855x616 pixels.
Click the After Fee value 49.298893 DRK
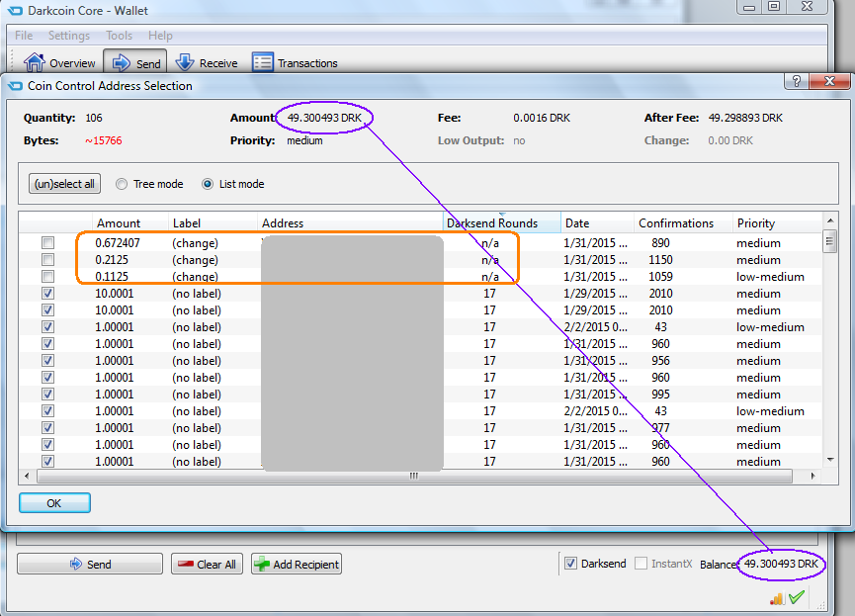(745, 118)
